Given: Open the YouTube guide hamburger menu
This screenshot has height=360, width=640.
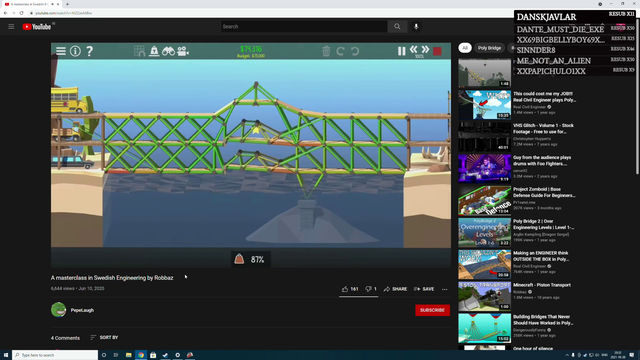Looking at the screenshot, I should point(11,27).
